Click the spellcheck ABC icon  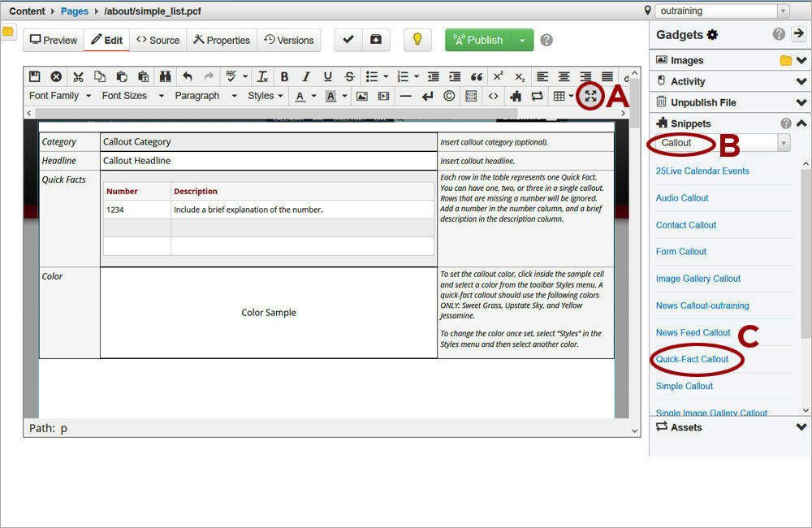(231, 76)
